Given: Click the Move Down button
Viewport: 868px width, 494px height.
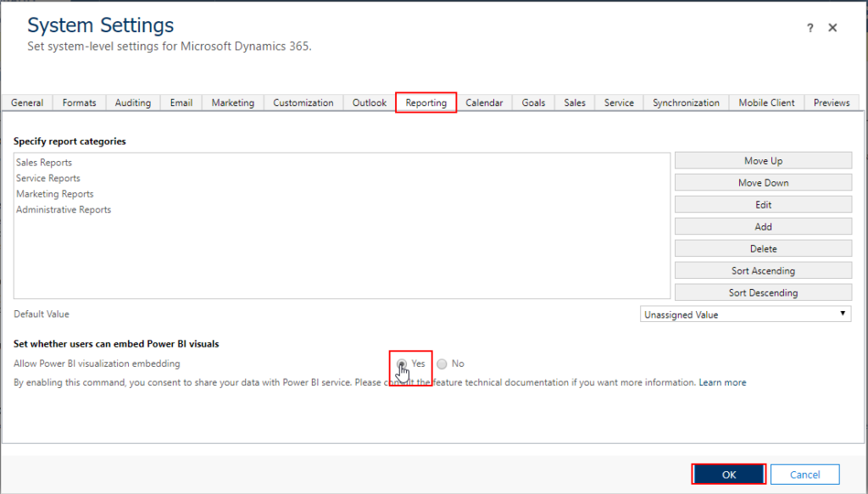Looking at the screenshot, I should click(x=763, y=182).
